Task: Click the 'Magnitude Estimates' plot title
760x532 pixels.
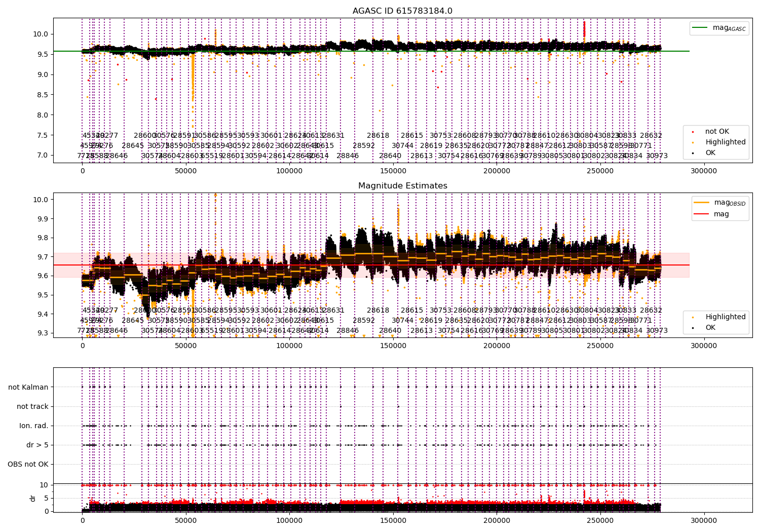Action: (402, 186)
